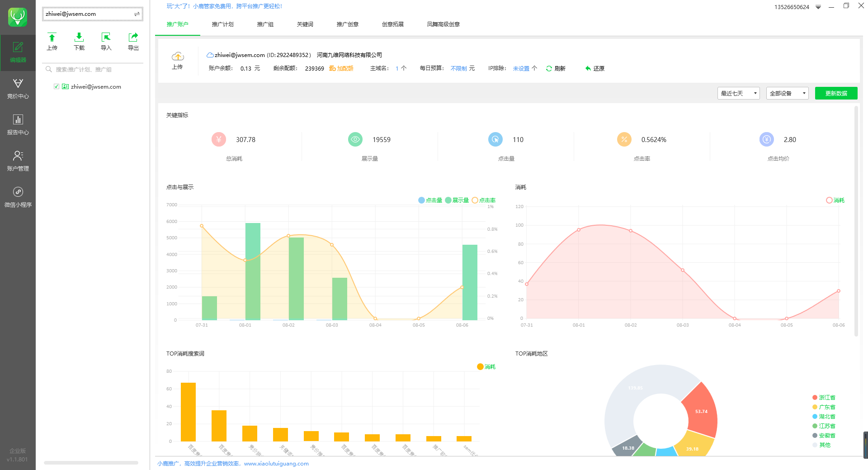Toggle 展示量 legend series
This screenshot has height=470, width=868.
coord(457,200)
